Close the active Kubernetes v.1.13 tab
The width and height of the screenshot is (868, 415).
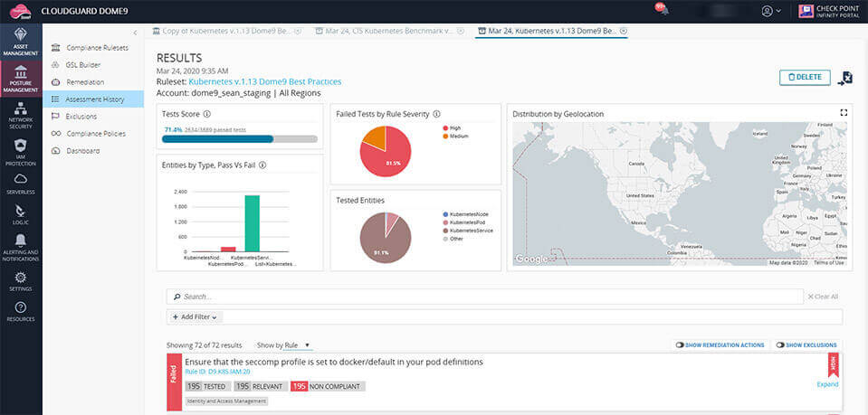[x=624, y=31]
